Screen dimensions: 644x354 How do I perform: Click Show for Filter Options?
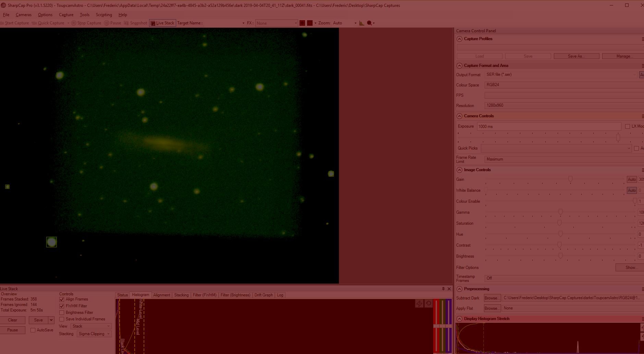(x=630, y=268)
